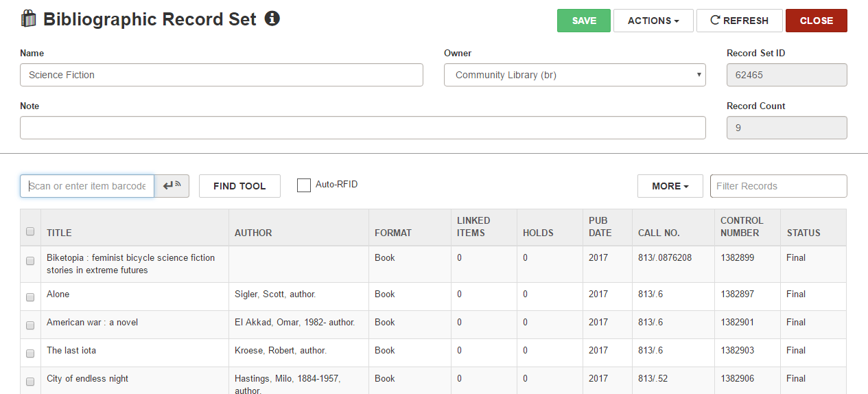This screenshot has height=394, width=868.
Task: Click the title City of endless night
Action: click(87, 378)
